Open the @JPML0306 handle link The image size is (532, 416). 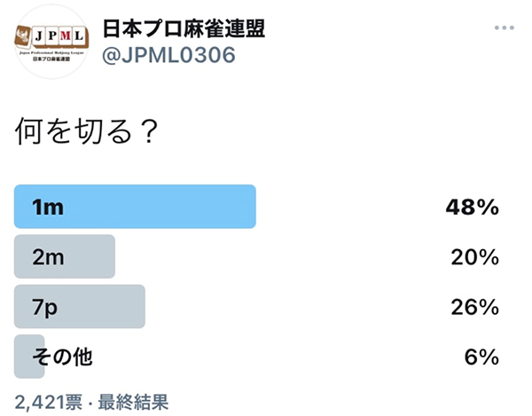[168, 55]
